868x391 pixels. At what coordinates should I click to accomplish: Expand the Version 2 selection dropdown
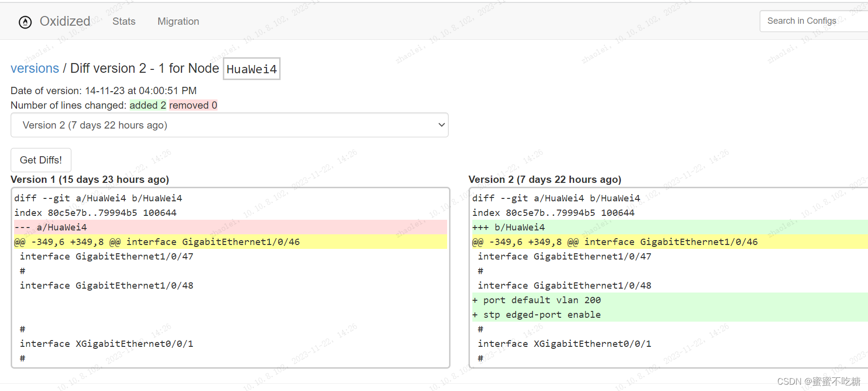pyautogui.click(x=229, y=125)
